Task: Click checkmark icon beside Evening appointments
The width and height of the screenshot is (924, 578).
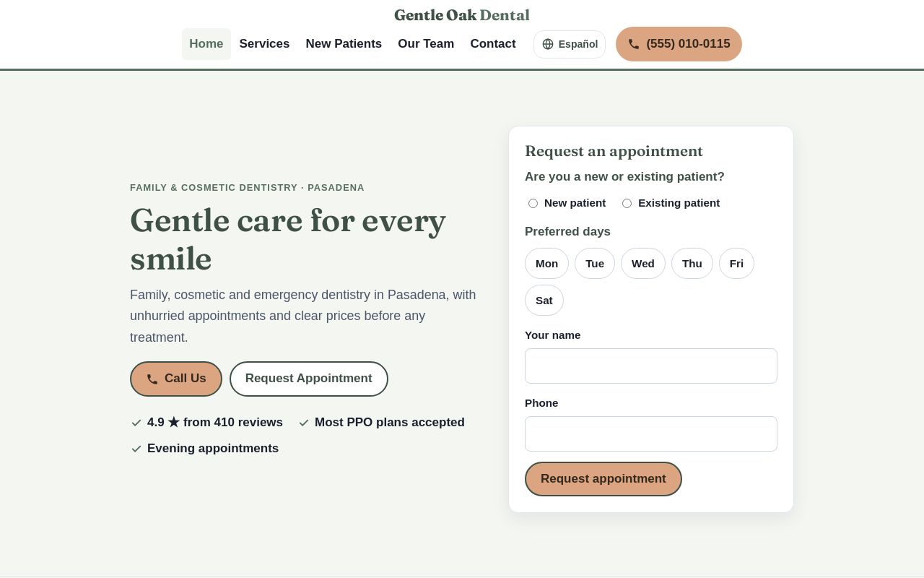Action: tap(136, 449)
